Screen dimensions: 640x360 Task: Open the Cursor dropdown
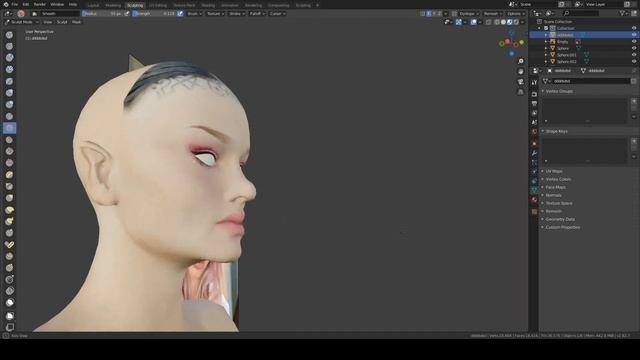tap(277, 13)
